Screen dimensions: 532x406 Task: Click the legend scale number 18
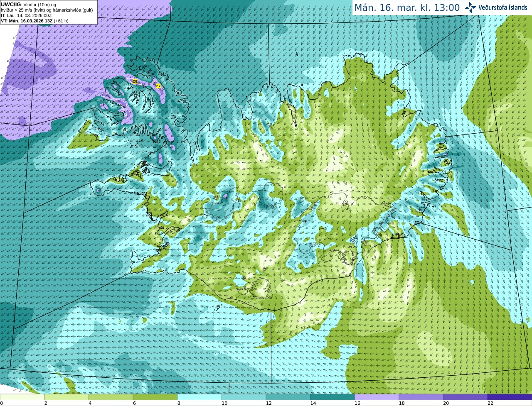point(402,403)
